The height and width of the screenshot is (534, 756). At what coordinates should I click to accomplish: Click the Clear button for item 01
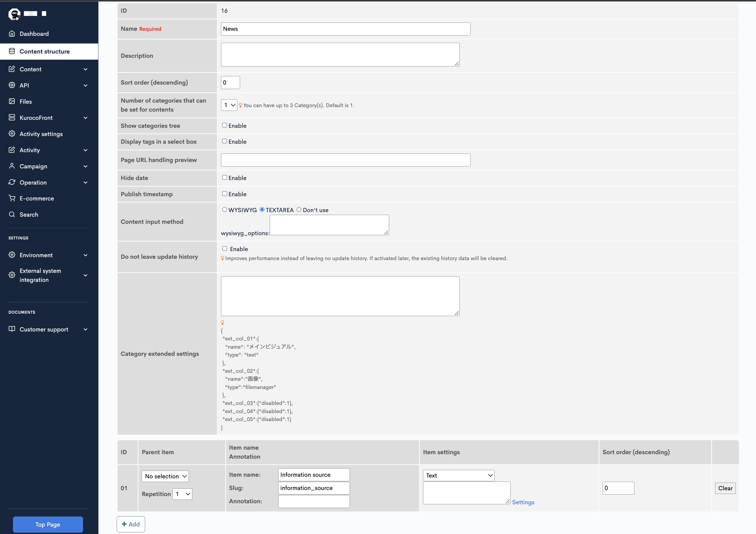click(725, 488)
